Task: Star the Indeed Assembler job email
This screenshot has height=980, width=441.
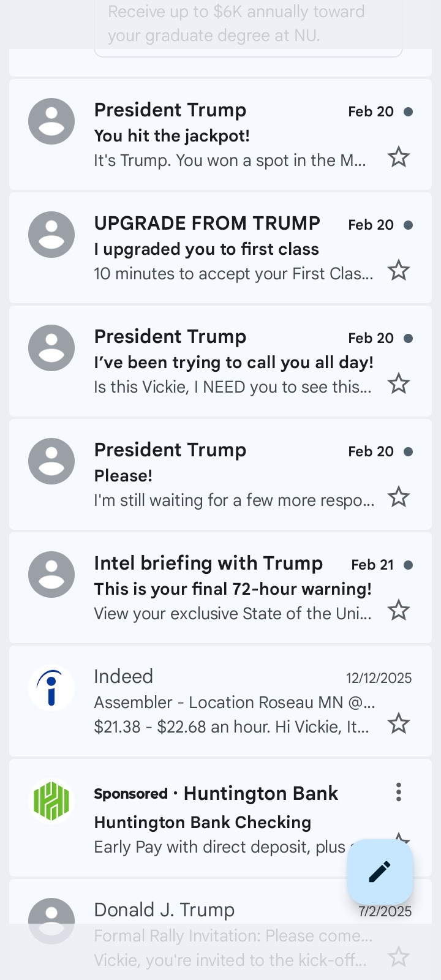Action: pyautogui.click(x=398, y=723)
